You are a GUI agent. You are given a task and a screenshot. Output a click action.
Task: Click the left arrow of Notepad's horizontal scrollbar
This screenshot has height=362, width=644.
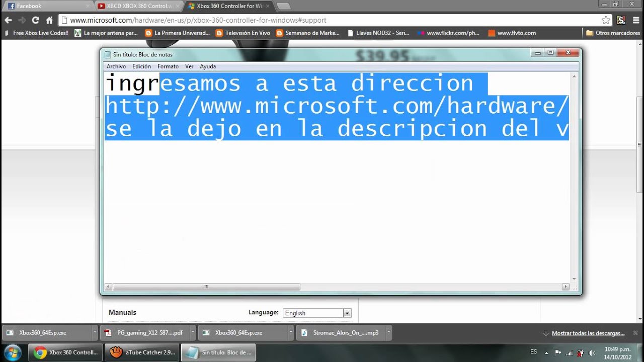point(108,287)
